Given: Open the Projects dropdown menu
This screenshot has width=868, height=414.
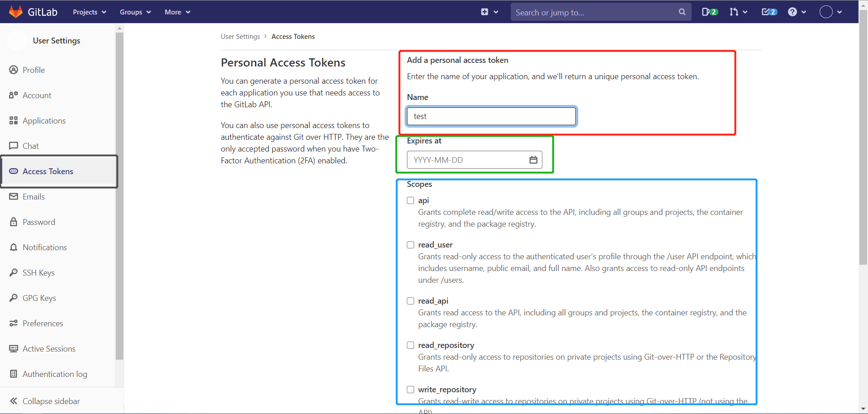Looking at the screenshot, I should click(90, 12).
